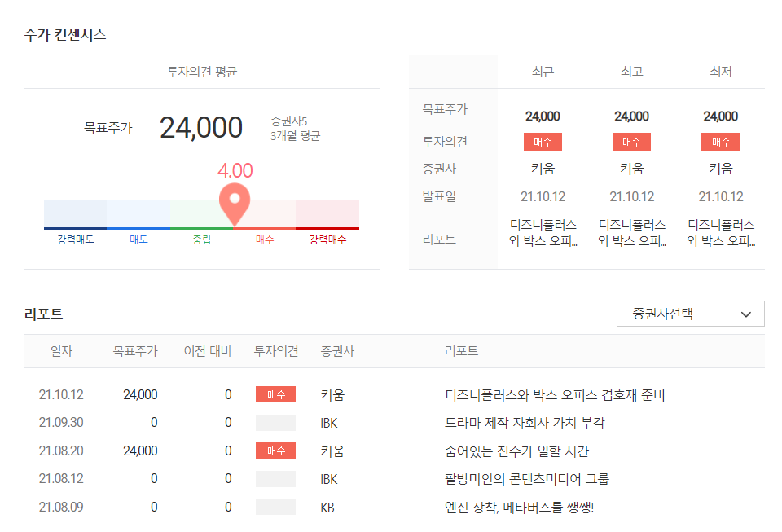This screenshot has width=782, height=532.
Task: Click the date 21.09.30 in report list
Action: coord(61,422)
